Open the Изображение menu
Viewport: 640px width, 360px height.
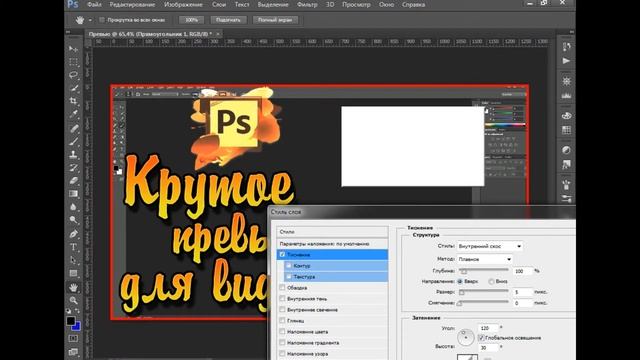pos(183,4)
